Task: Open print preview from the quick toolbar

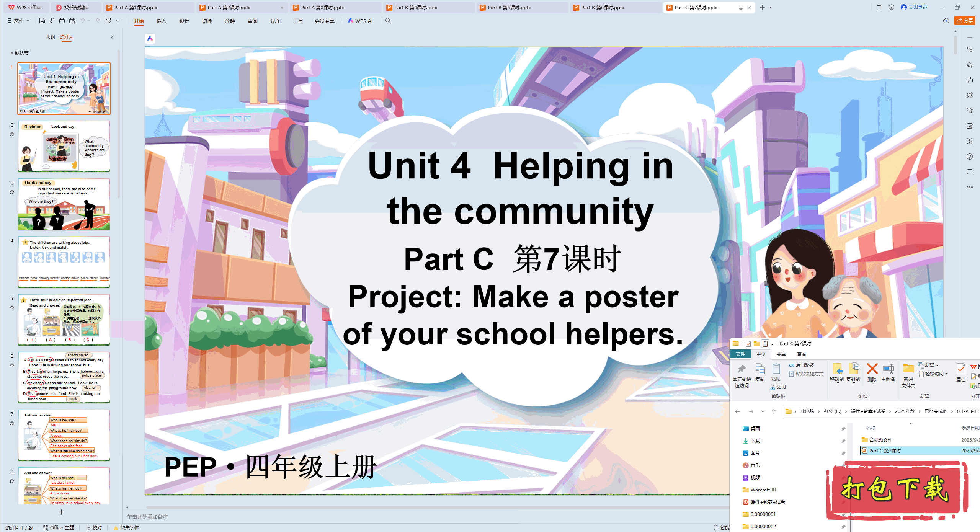Action: (x=71, y=21)
